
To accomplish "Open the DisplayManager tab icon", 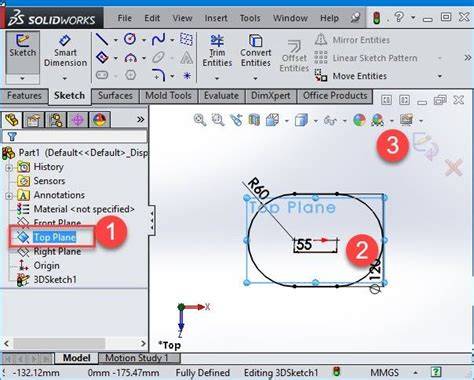I will click(99, 120).
